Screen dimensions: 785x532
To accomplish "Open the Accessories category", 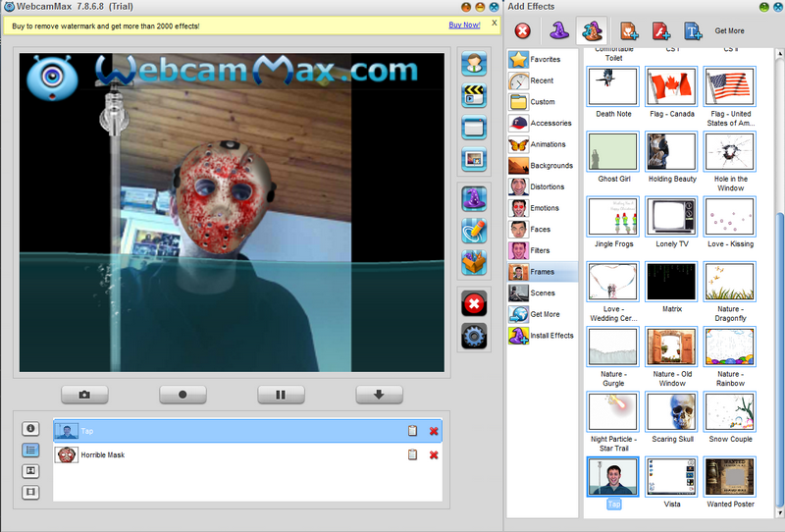I will 543,123.
